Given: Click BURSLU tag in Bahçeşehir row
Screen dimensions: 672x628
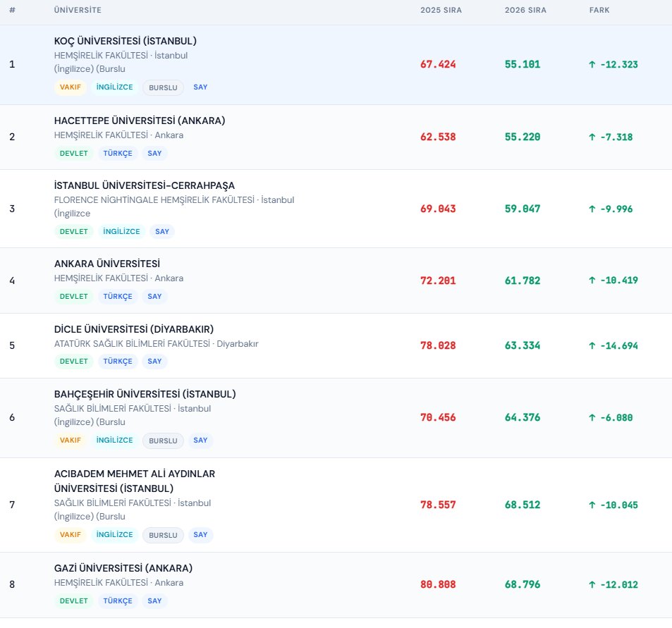Looking at the screenshot, I should 163,441.
